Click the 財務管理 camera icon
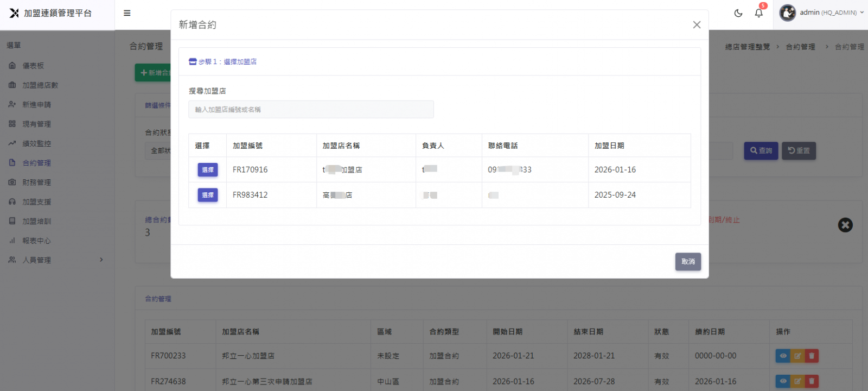 tap(12, 182)
